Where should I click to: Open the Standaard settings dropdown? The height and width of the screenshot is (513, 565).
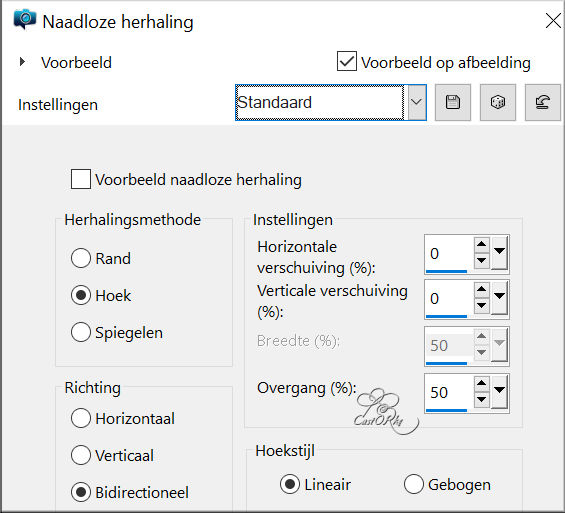coord(417,102)
